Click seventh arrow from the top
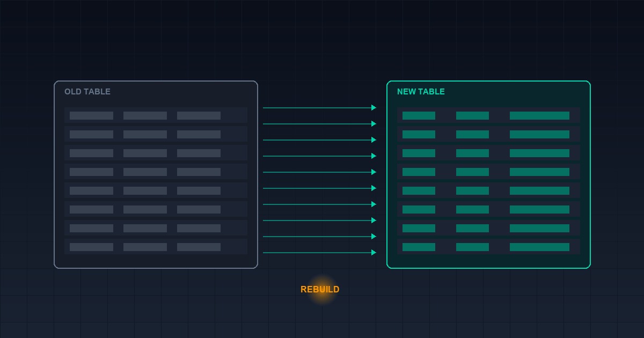Screen dimensions: 644x338 [320, 204]
